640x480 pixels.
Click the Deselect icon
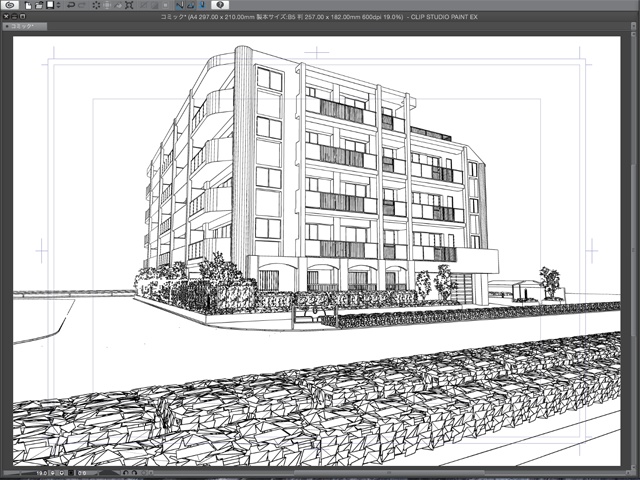click(x=144, y=5)
